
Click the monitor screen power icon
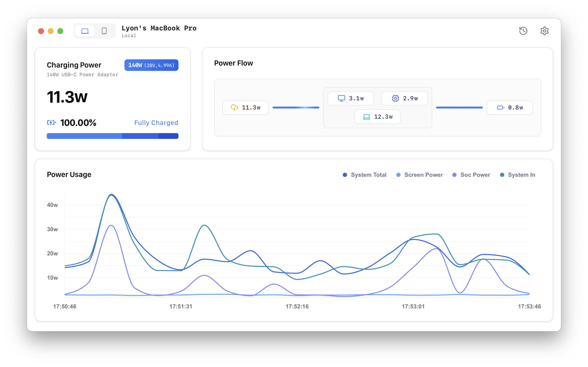click(x=341, y=98)
